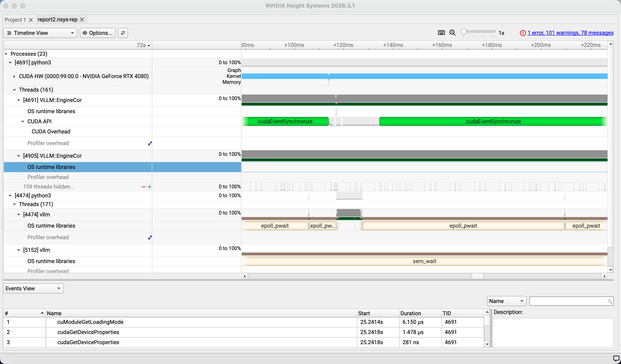621x364 pixels.
Task: Select highlighted OS runtime libraries row under 4905
Action: click(78, 167)
